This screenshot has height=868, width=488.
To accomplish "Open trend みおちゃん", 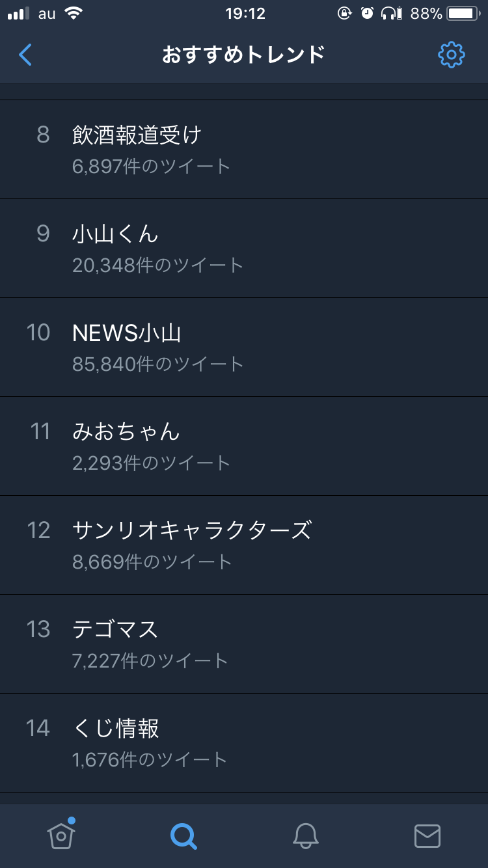I will click(244, 446).
